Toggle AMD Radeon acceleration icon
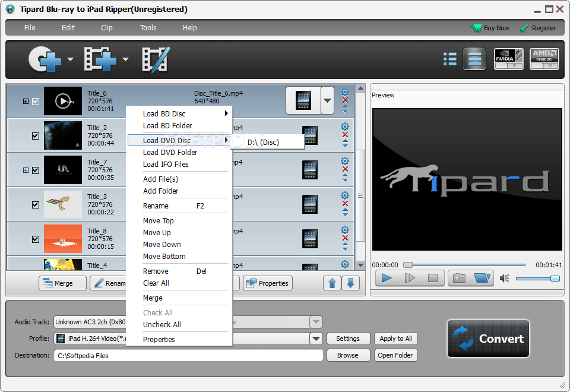 coord(544,59)
